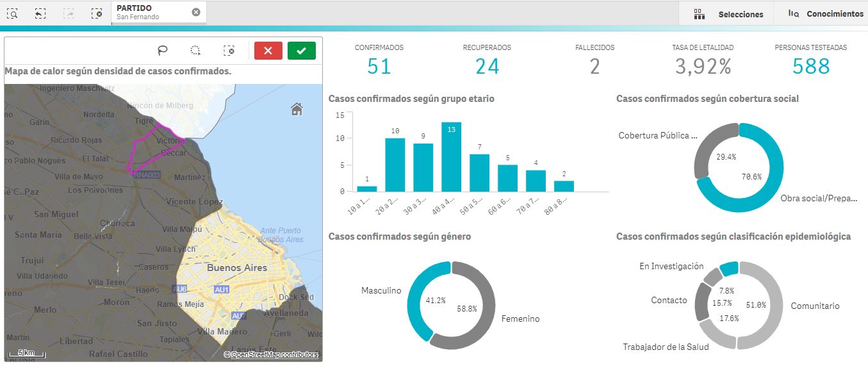
Task: Activate lasso selection on the map
Action: click(x=163, y=51)
